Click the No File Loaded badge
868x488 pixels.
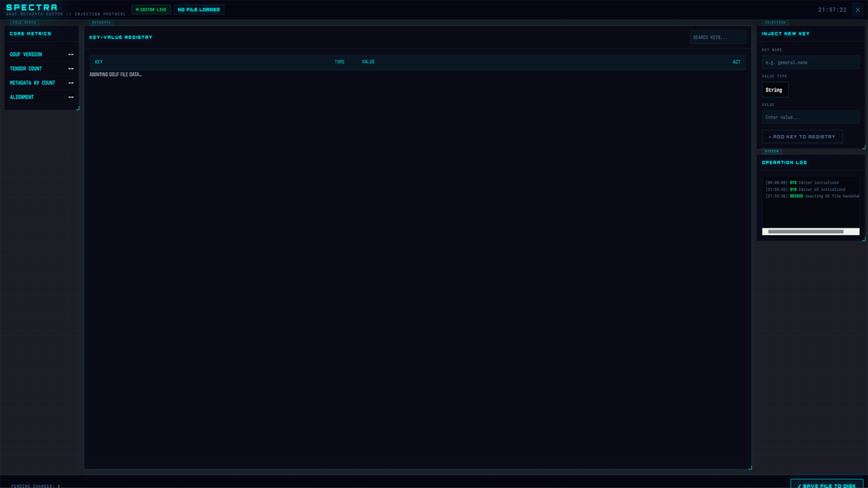[199, 9]
